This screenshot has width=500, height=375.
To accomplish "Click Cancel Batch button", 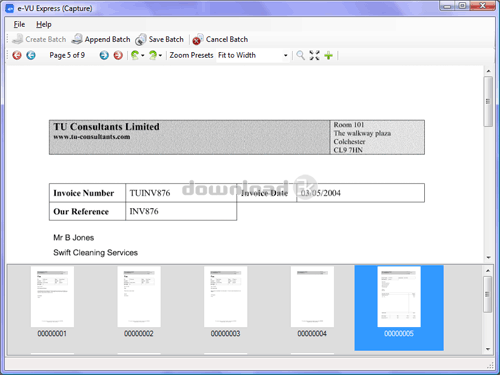I will 220,39.
